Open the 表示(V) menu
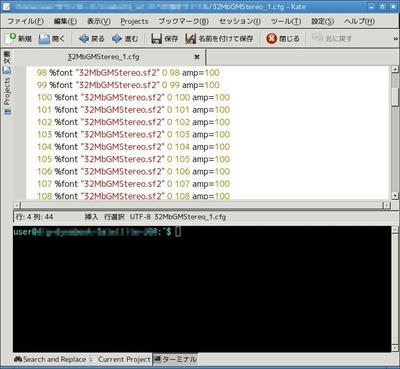400x369 pixels. pos(99,21)
